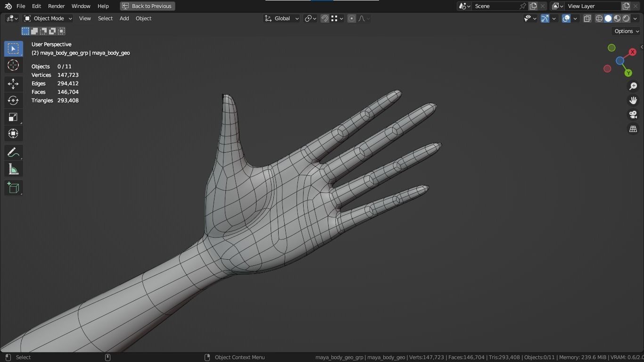
Task: Open the shading options dropdown arrow
Action: click(x=635, y=18)
